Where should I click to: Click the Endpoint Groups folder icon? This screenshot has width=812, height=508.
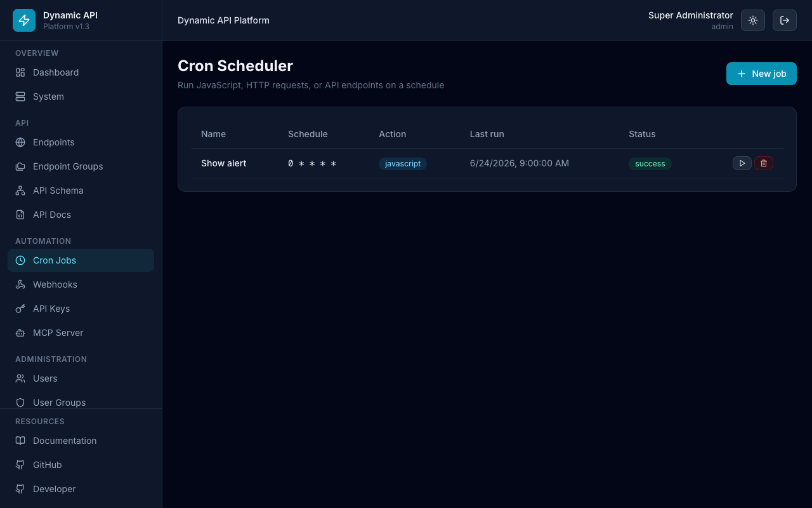pos(20,166)
